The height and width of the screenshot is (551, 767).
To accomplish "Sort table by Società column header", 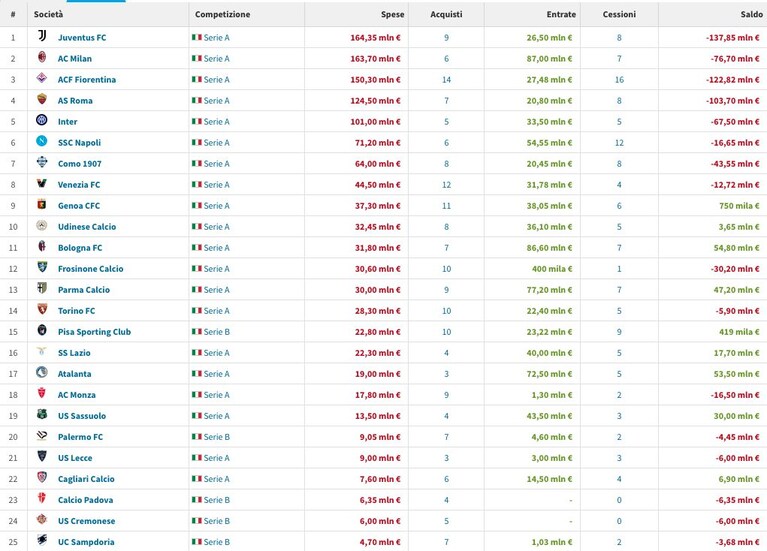I will pos(48,14).
